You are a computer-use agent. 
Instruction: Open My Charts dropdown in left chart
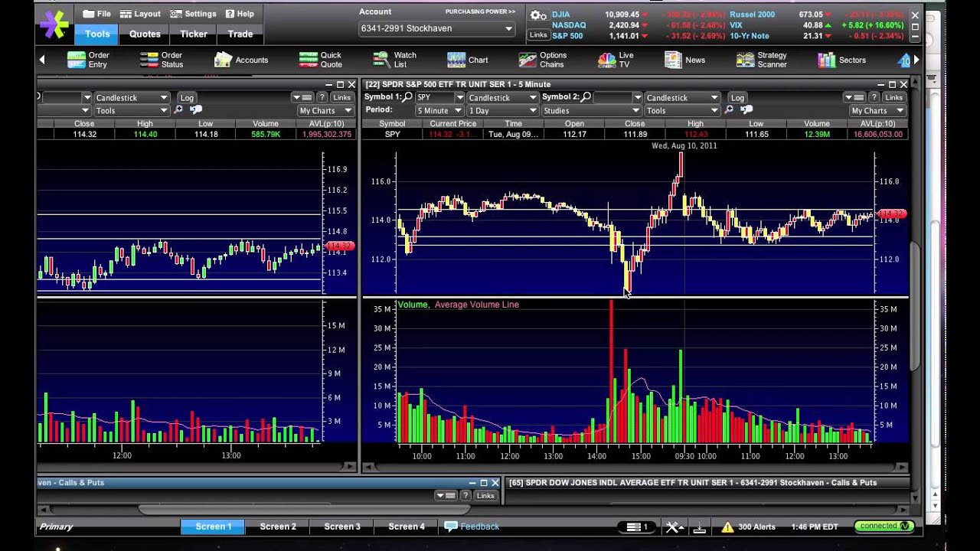pos(325,110)
